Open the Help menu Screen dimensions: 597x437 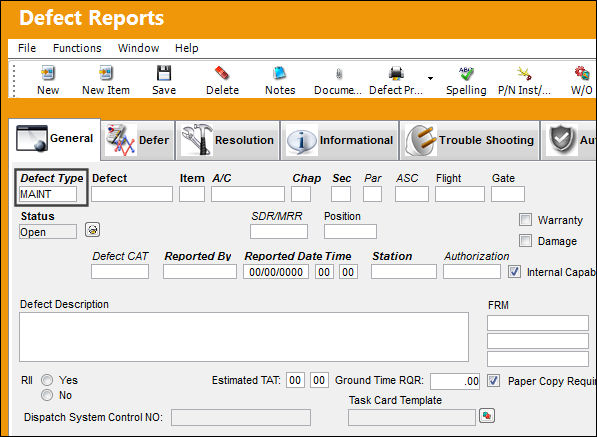[187, 48]
